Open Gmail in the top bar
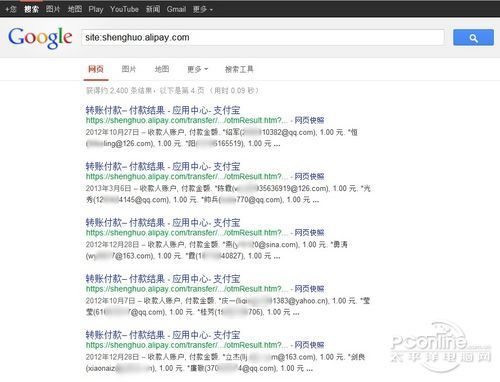500x382 pixels. pos(176,9)
